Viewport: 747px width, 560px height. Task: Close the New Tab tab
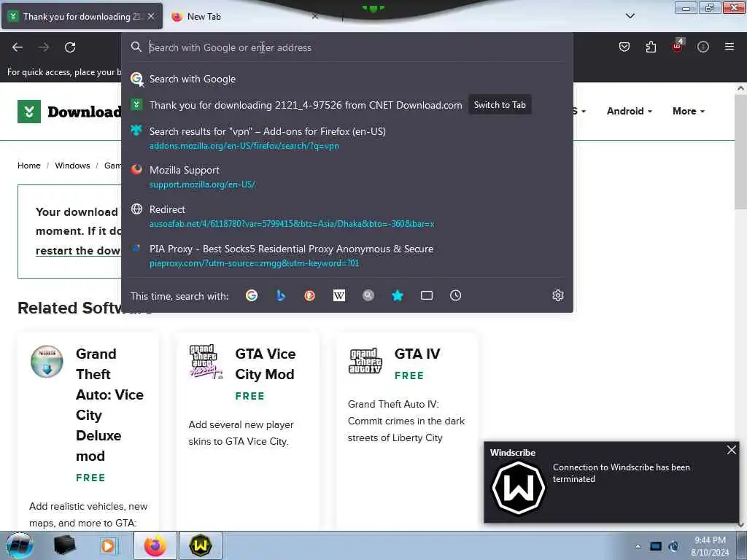[315, 16]
